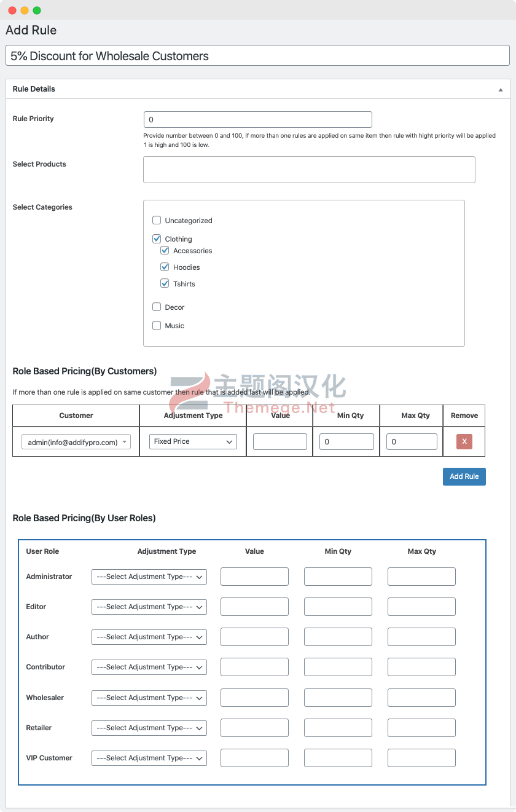
Task: Click Retailer Max Qty field
Action: point(421,728)
